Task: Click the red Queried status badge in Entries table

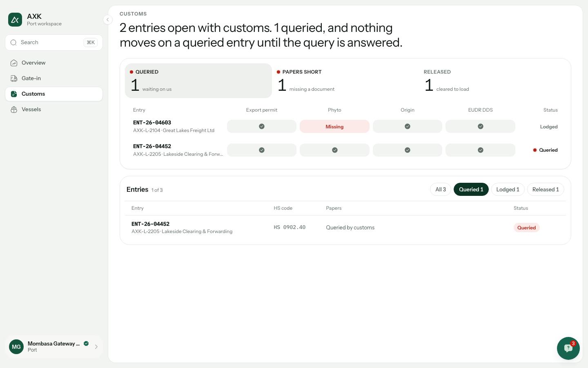Action: click(x=526, y=228)
